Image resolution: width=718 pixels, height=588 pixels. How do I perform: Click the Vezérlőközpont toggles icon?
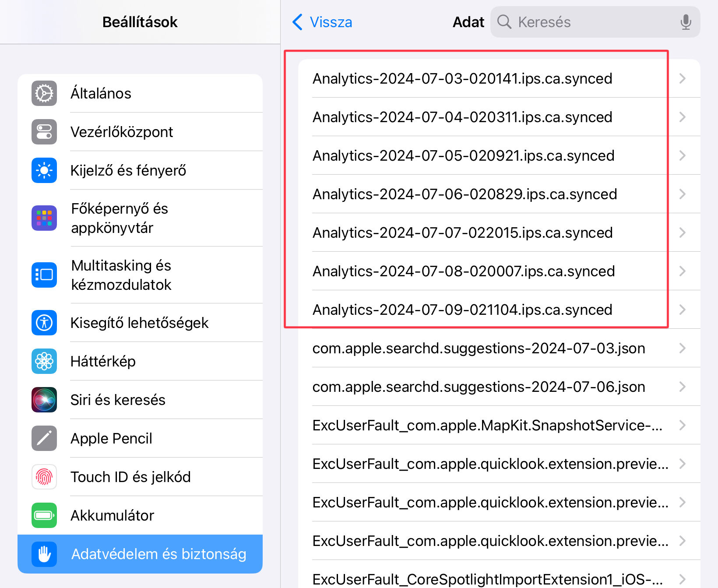point(44,132)
